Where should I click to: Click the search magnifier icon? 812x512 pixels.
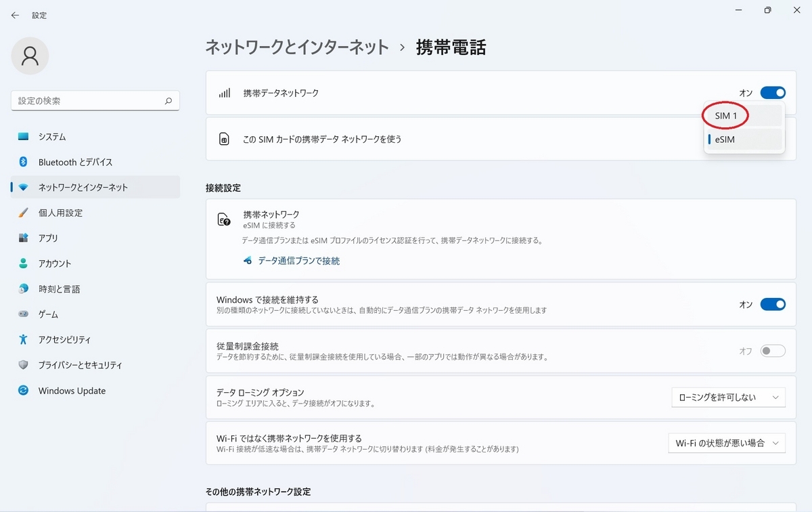click(x=168, y=101)
